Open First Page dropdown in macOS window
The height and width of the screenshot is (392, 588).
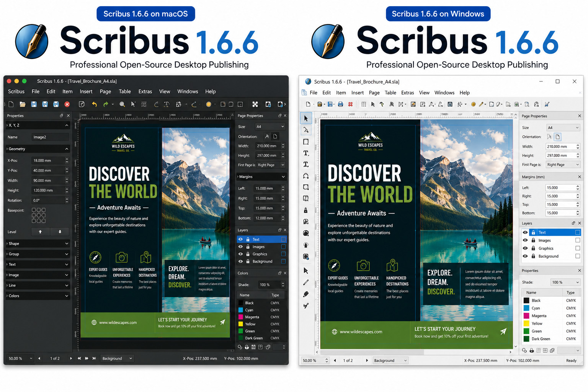coord(271,165)
